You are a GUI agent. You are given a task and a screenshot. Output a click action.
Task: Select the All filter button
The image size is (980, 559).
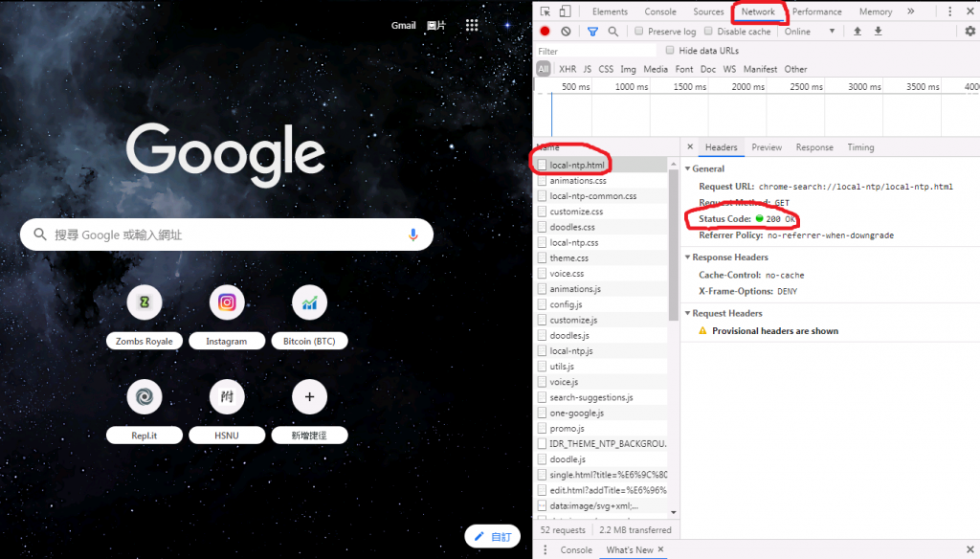click(544, 69)
